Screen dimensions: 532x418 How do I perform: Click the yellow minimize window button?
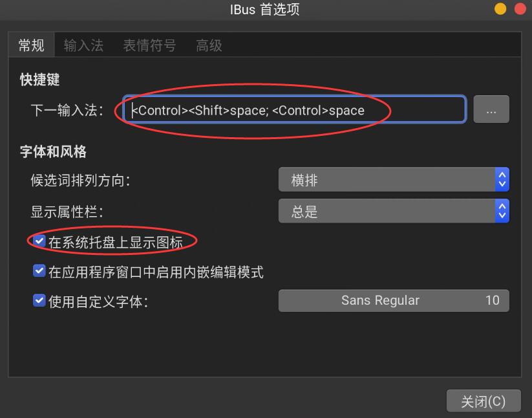(500, 9)
